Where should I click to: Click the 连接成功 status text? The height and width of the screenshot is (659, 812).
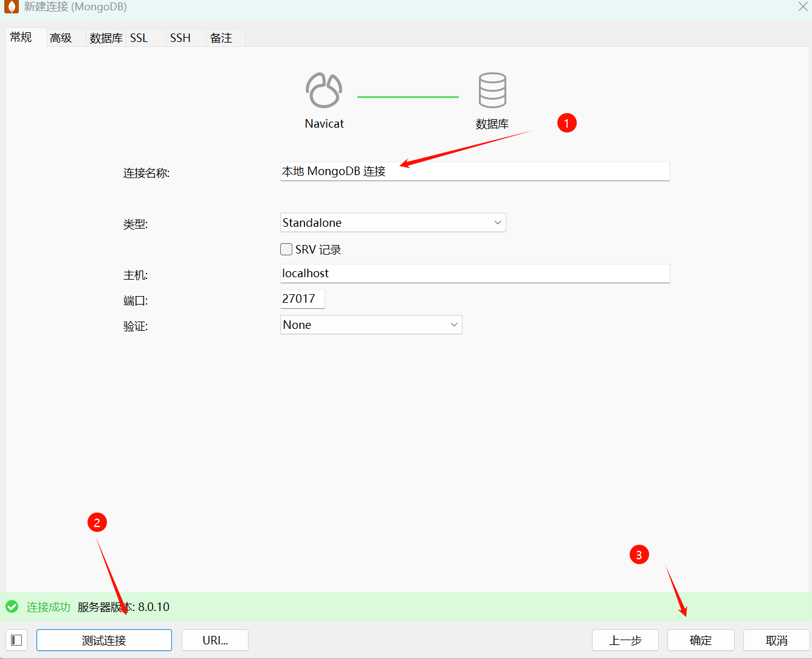pyautogui.click(x=49, y=607)
